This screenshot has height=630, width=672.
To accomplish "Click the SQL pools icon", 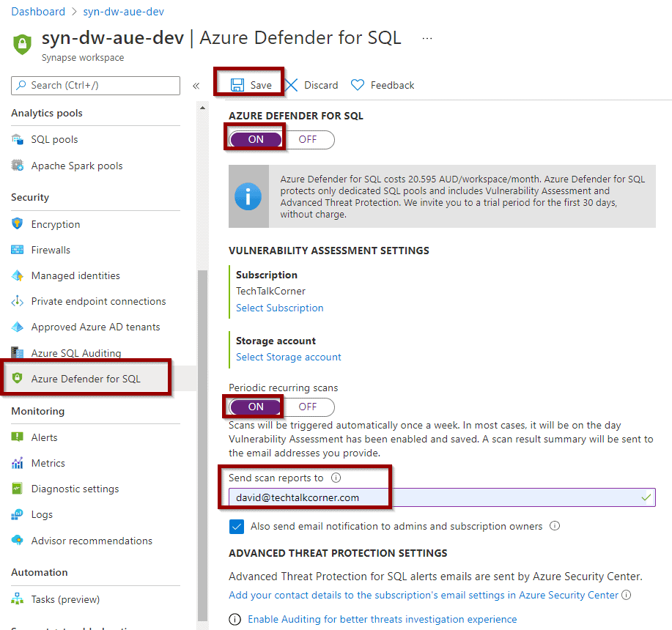I will click(x=17, y=139).
